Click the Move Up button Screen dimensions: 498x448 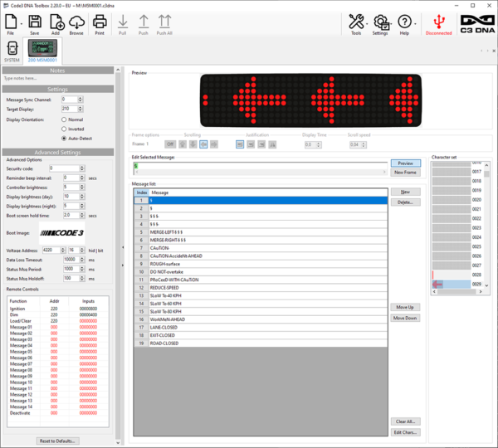(405, 307)
